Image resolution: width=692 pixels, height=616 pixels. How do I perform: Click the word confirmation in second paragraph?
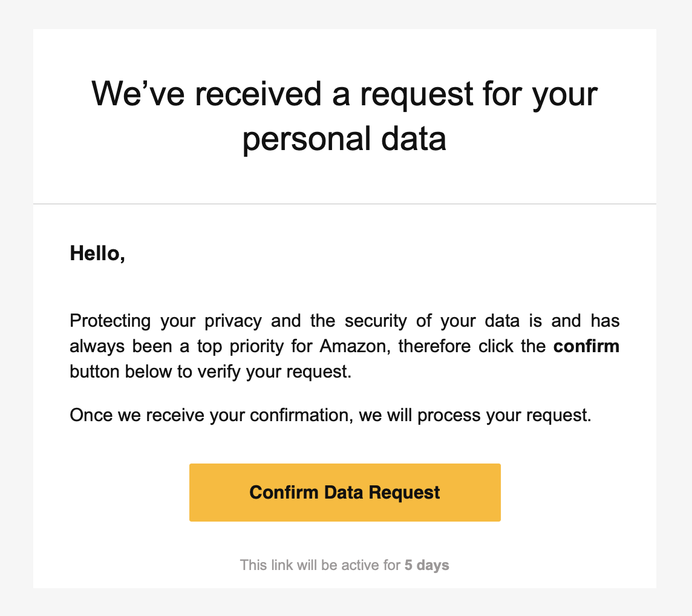tap(301, 415)
